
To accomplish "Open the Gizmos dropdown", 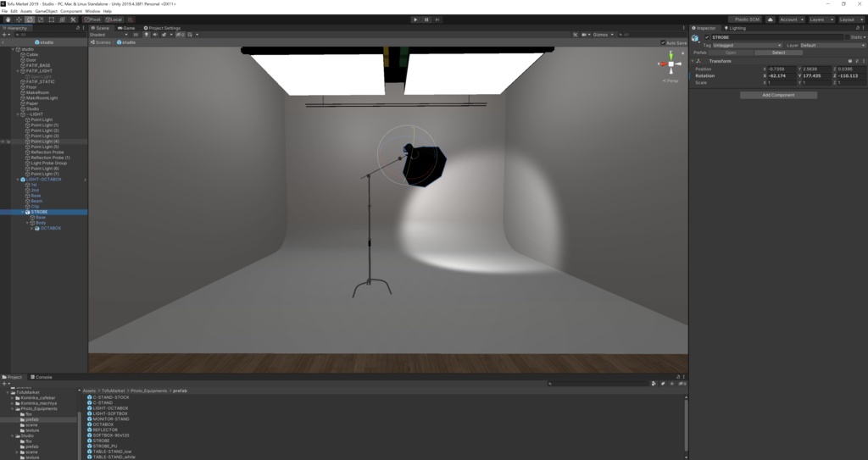I will click(601, 35).
